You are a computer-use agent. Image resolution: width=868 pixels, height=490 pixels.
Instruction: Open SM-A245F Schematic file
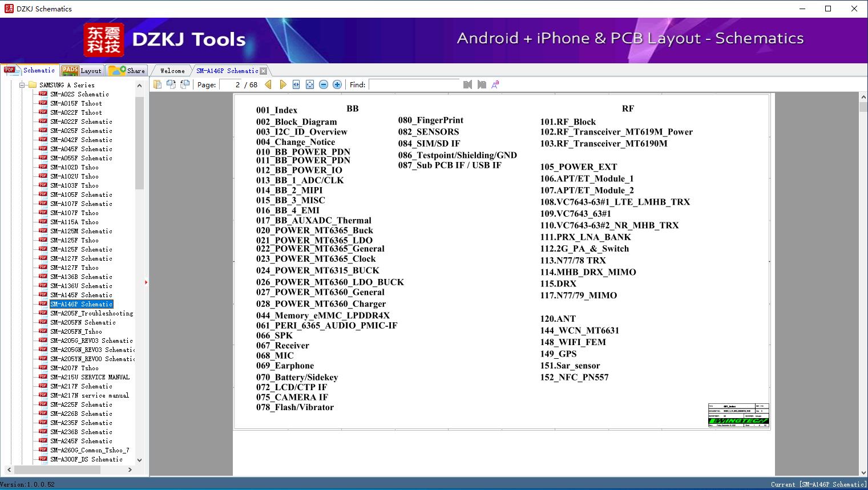pyautogui.click(x=81, y=441)
